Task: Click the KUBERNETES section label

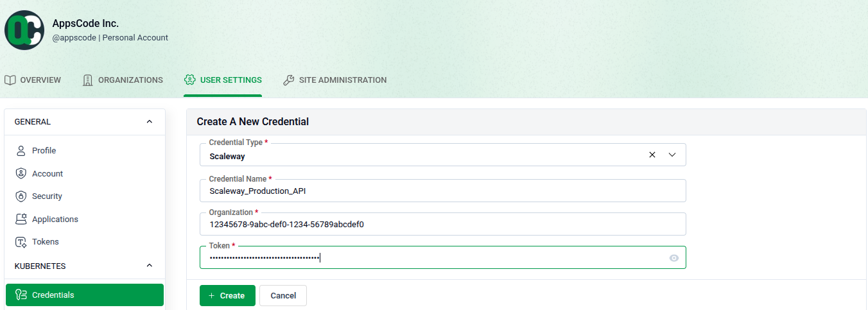Action: (x=40, y=266)
